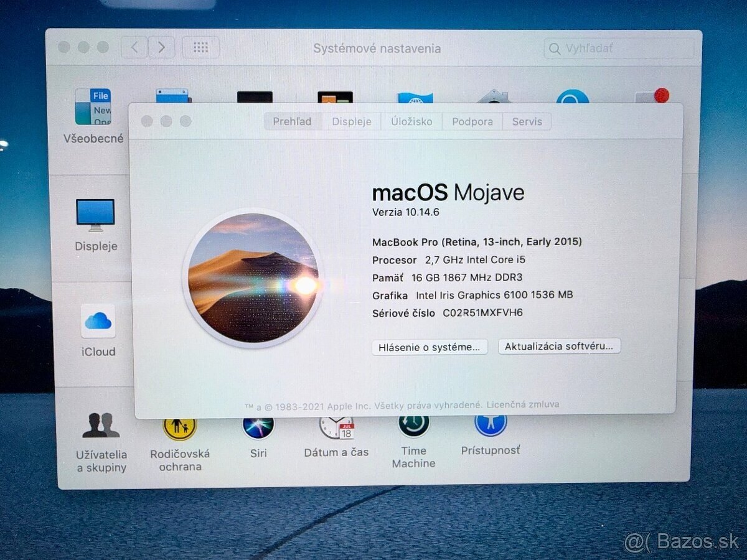Screen dimensions: 747x560
Task: Open the Podpora tab
Action: (x=472, y=121)
